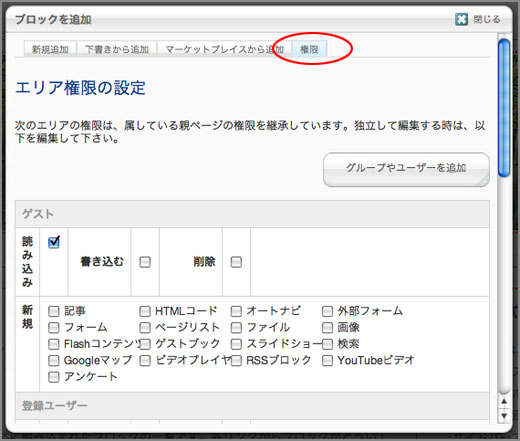Enable the フォーム checkbox
The height and width of the screenshot is (441, 520).
pos(54,328)
